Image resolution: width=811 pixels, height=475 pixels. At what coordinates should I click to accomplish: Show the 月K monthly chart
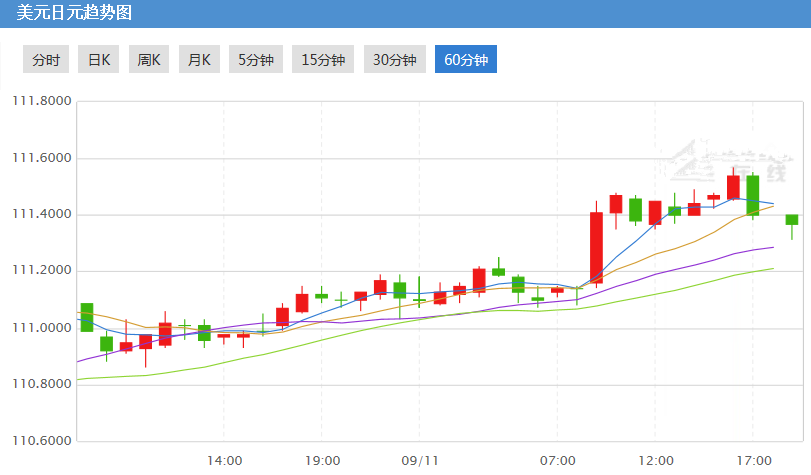coord(199,59)
